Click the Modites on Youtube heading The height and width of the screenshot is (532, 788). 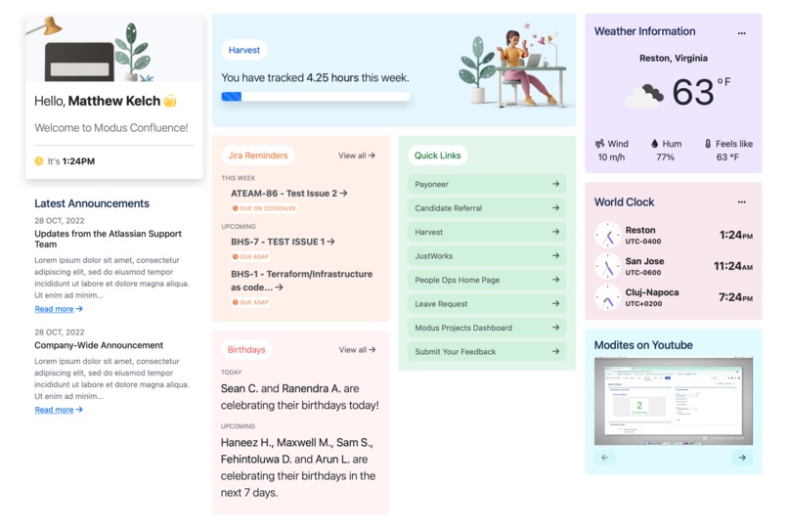(643, 345)
